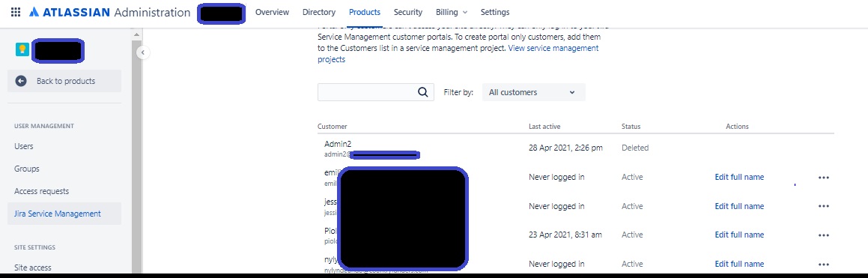Screen dimensions: 868x278
Task: Open the Settings tab
Action: coord(495,12)
